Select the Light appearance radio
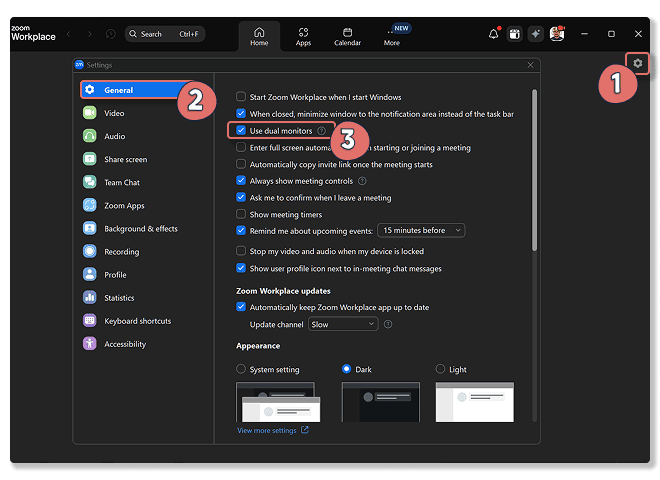Image resolution: width=660 pixels, height=480 pixels. pos(440,369)
